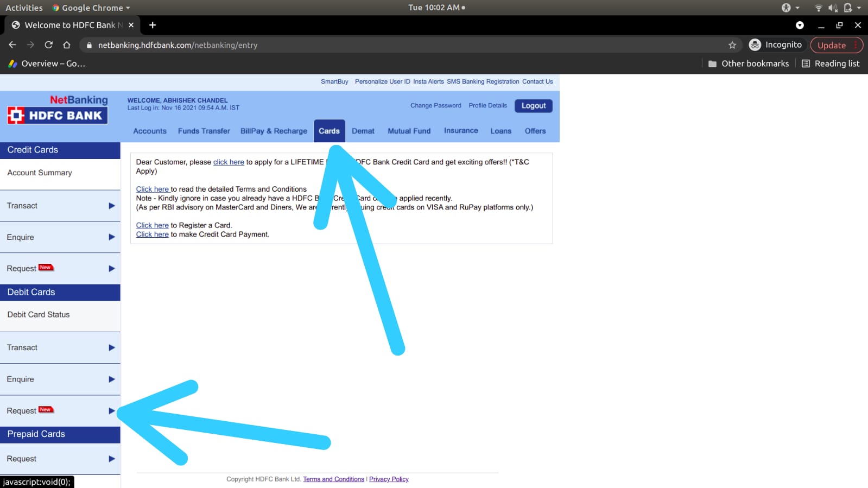Click the system menu dropdown arrow
868x488 pixels.
coord(859,8)
